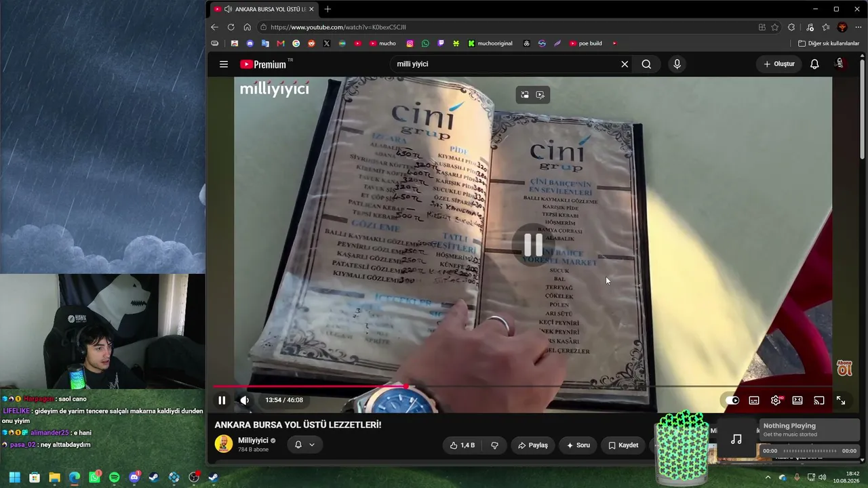Screen dimensions: 868x488
Task: Open a new browser tab
Action: tap(328, 9)
